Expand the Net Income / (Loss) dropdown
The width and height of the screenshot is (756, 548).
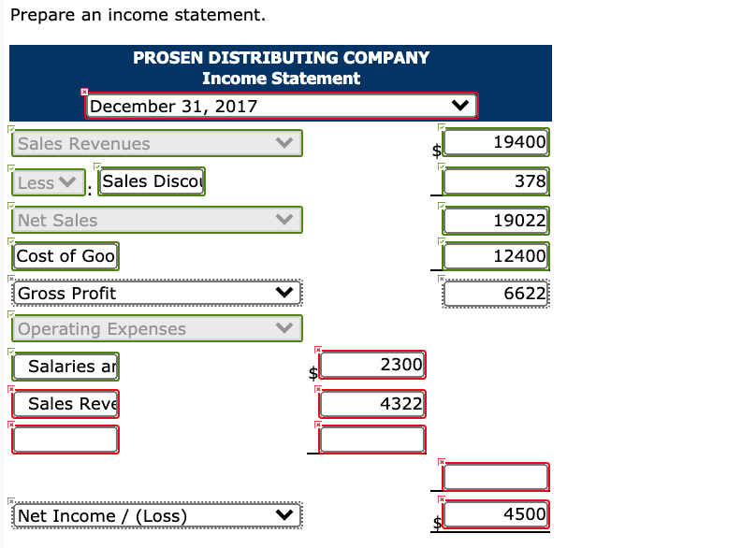pos(285,513)
